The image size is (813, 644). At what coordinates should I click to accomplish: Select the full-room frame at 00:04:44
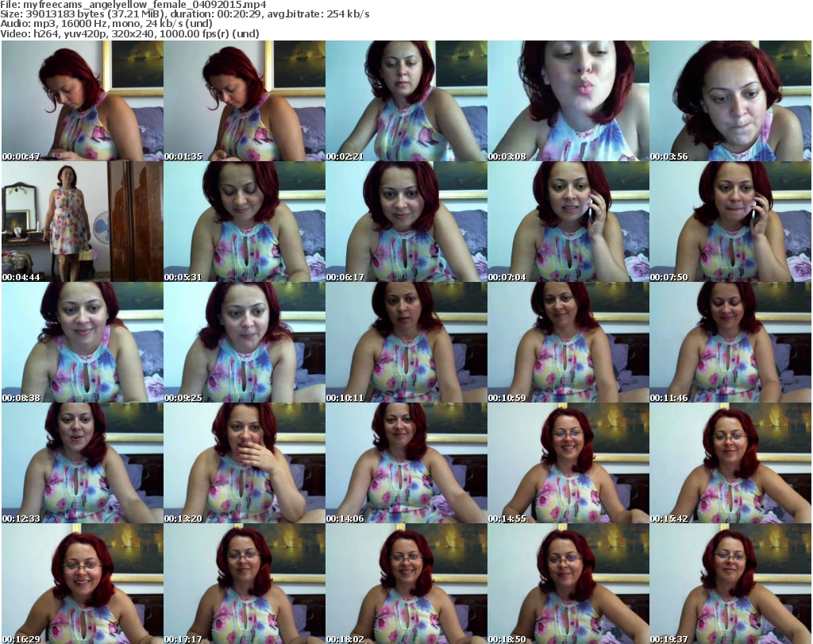tap(83, 222)
